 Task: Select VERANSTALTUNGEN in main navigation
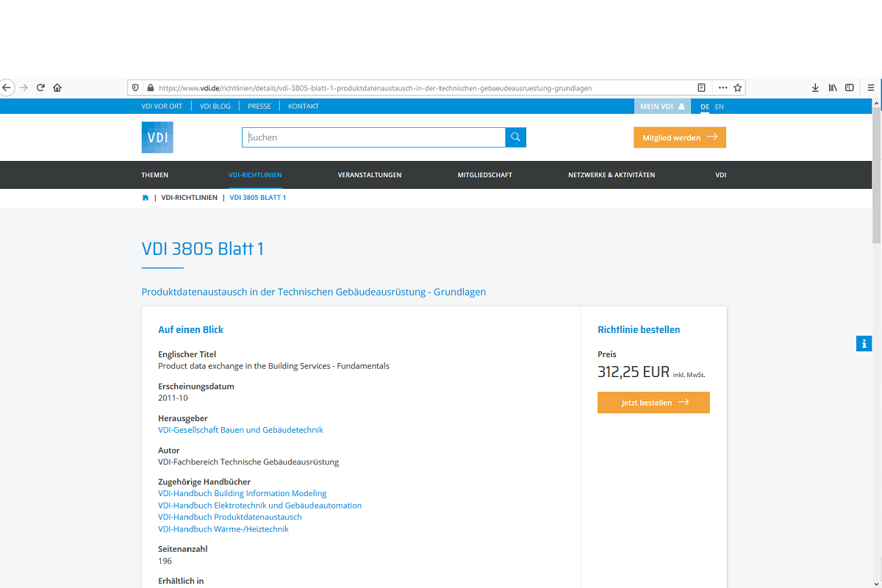pos(370,175)
